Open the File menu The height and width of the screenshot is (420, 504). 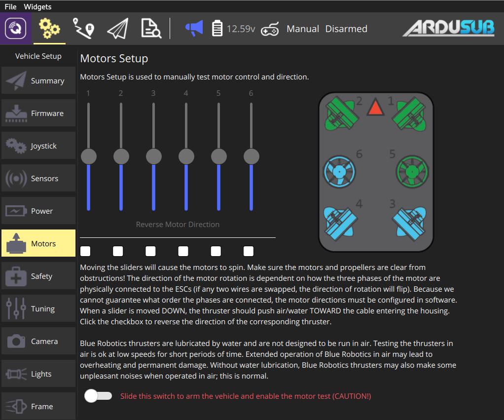10,6
